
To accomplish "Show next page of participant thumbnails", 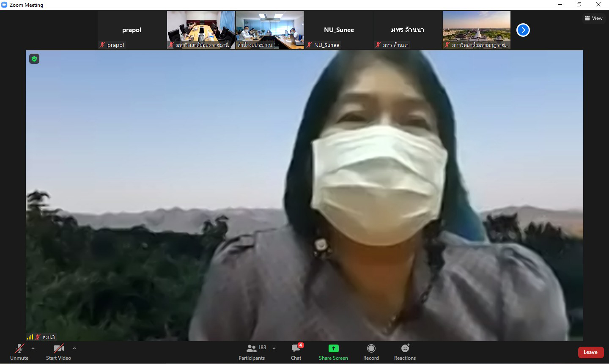I will pyautogui.click(x=523, y=30).
